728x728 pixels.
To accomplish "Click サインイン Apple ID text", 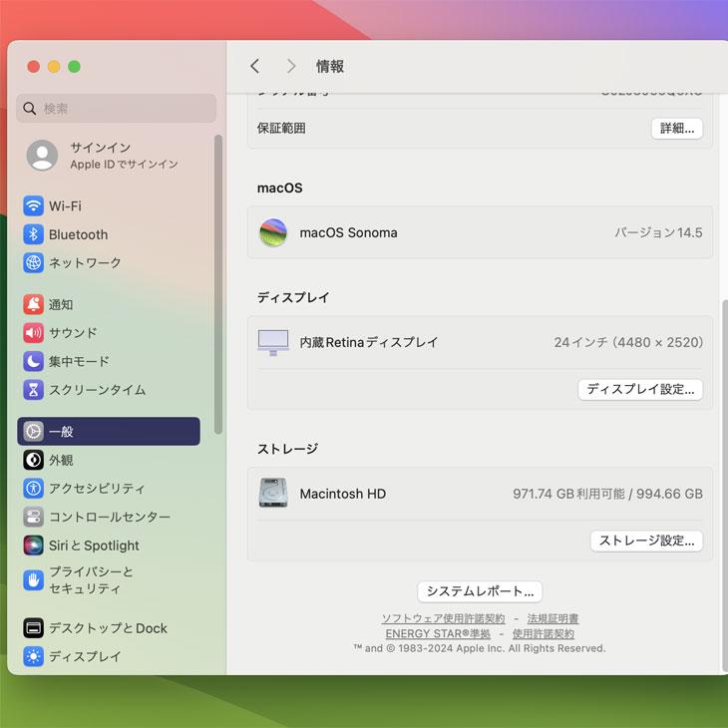I will (124, 156).
